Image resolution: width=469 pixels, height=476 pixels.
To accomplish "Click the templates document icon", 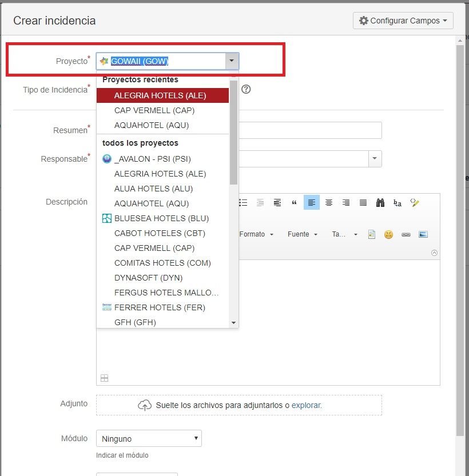I will [372, 234].
